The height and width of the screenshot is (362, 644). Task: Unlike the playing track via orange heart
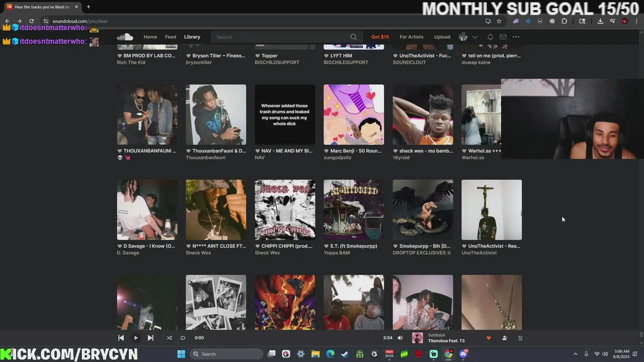pos(489,338)
